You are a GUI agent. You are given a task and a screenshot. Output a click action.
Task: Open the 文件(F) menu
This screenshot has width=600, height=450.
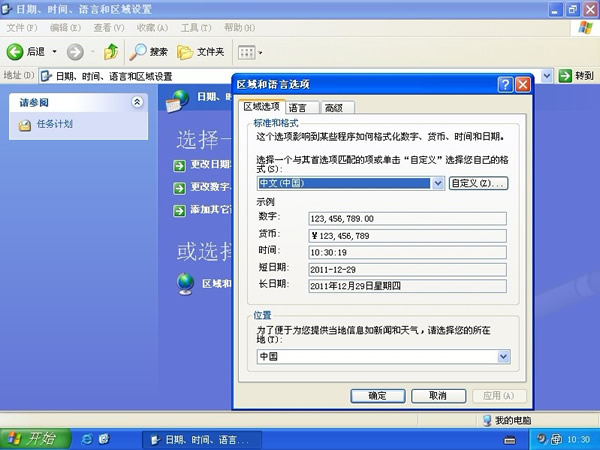[22, 28]
